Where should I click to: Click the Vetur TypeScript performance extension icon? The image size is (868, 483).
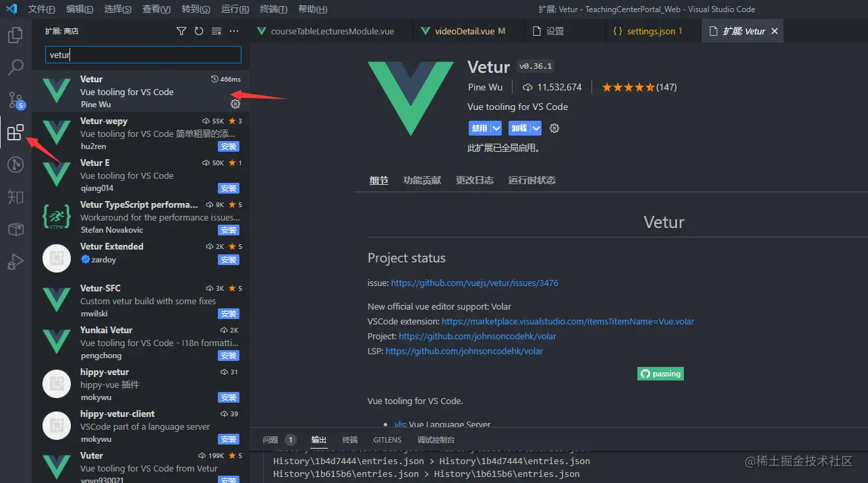point(57,217)
